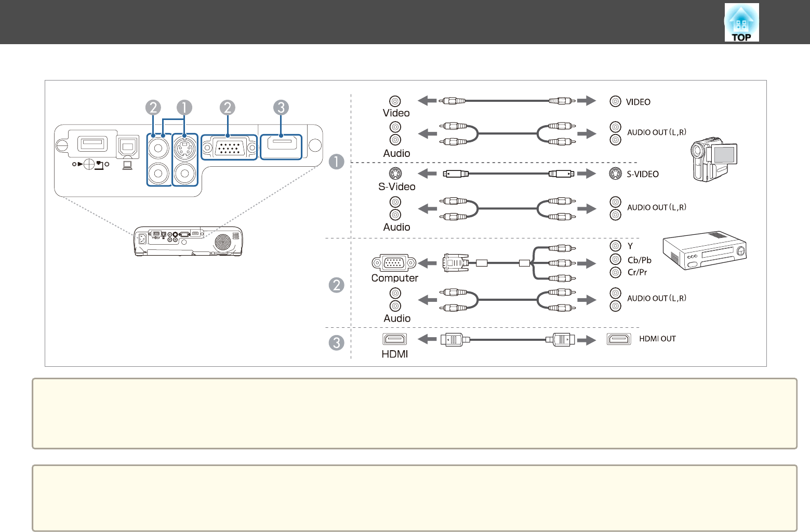Screen dimensions: 810x532
Task: Click the USB-A port in the panel close-up
Action: (92, 143)
